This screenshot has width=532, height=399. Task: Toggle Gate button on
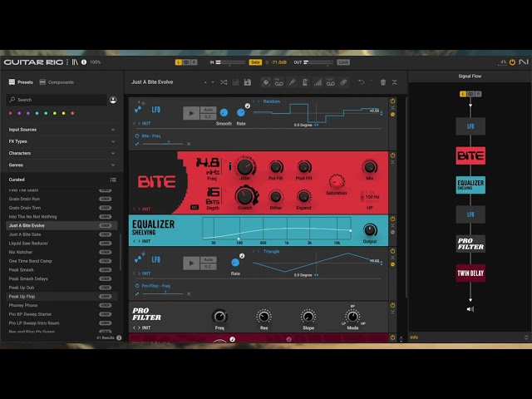point(255,62)
